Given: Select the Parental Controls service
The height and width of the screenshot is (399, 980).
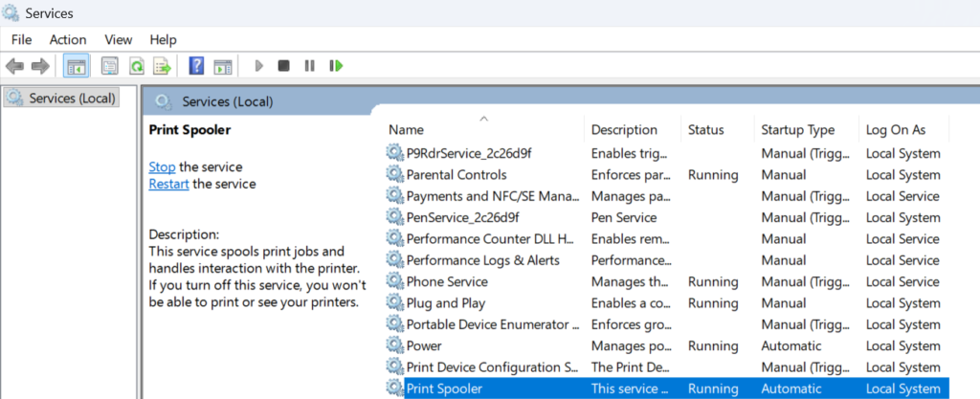Looking at the screenshot, I should (457, 175).
